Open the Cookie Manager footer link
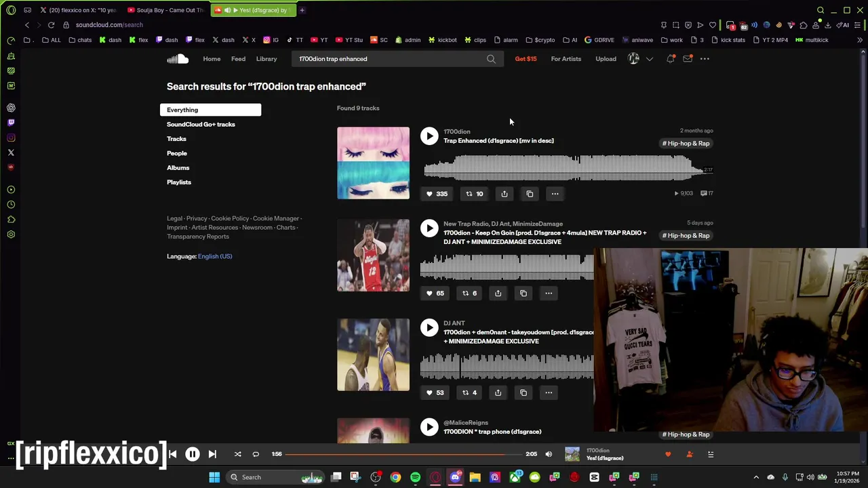 tap(276, 218)
